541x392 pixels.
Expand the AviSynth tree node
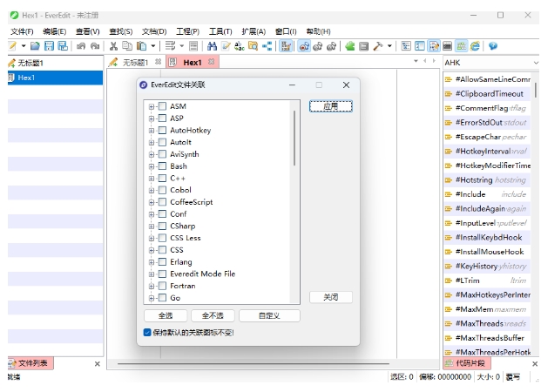click(x=151, y=154)
